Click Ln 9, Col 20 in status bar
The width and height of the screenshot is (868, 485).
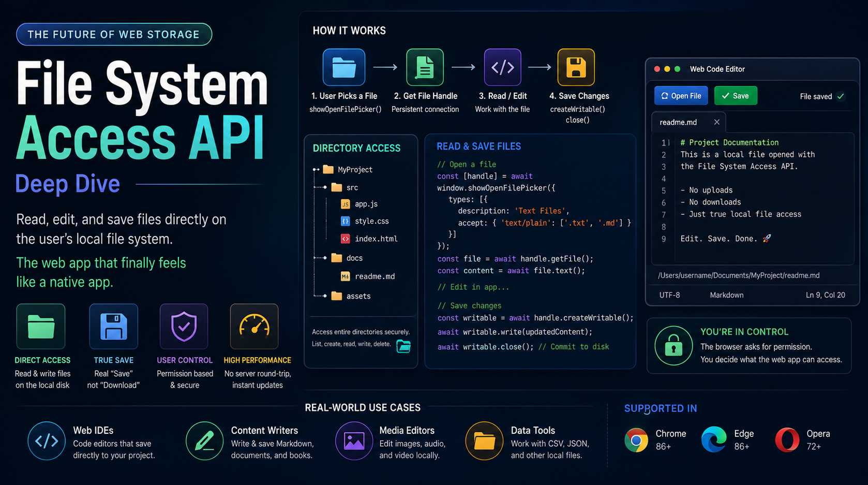point(826,295)
